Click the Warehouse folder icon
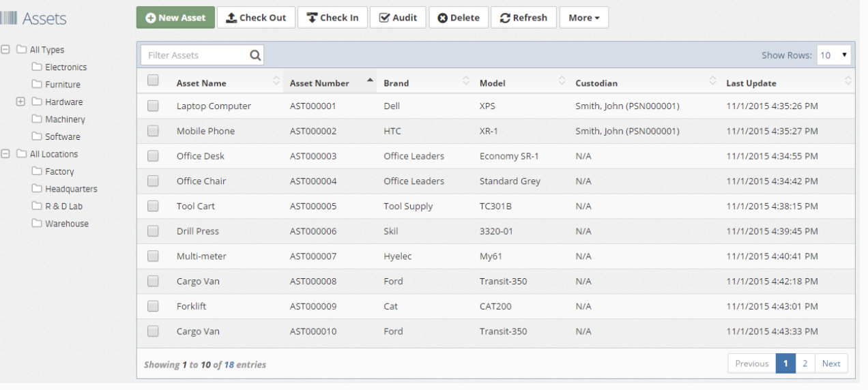Viewport: 868px width, 390px height. [37, 224]
